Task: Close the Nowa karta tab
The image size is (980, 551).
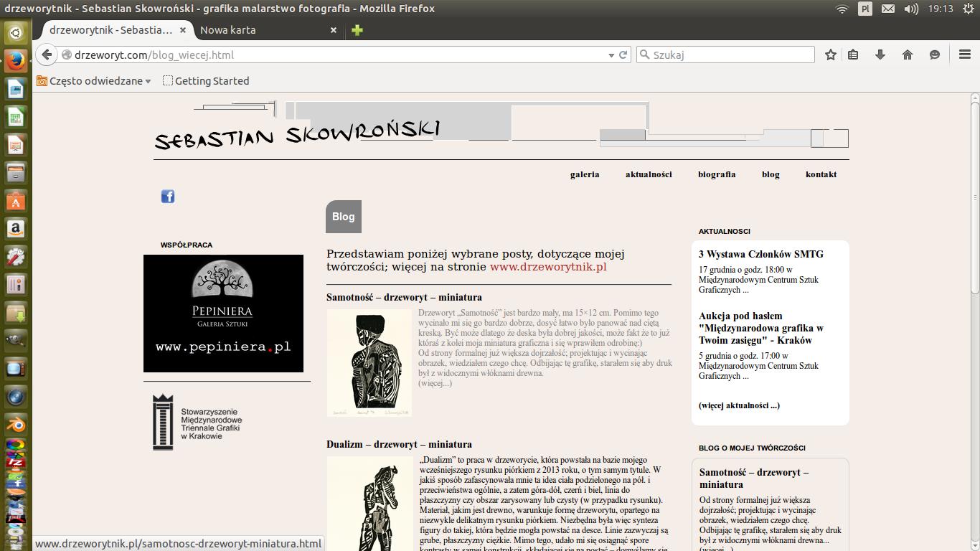Action: (x=333, y=30)
